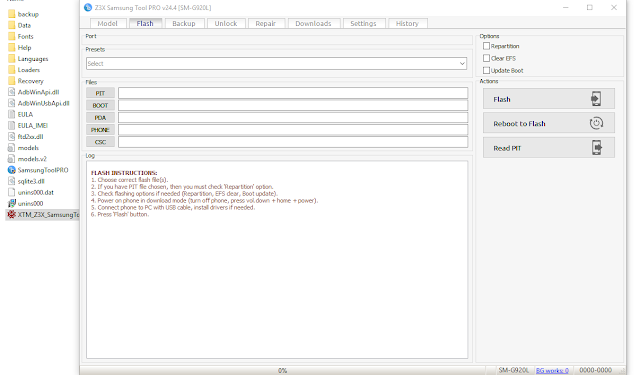Viewport: 640px width, 375px height.
Task: Click the phone icon on Read PIT
Action: pyautogui.click(x=597, y=148)
